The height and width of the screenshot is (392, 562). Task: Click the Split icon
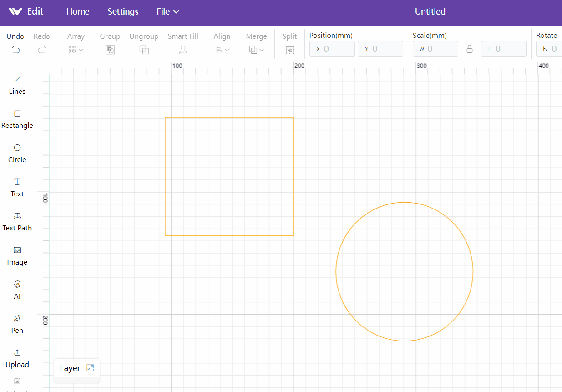(x=289, y=50)
